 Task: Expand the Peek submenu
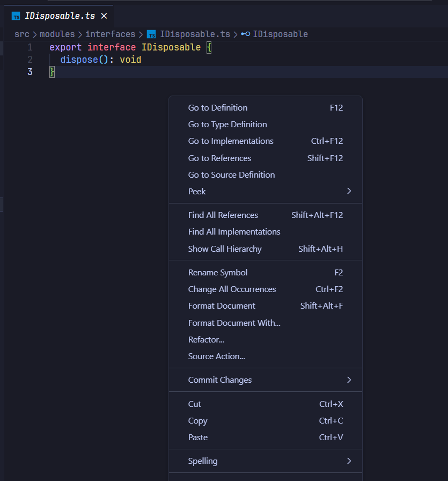266,192
